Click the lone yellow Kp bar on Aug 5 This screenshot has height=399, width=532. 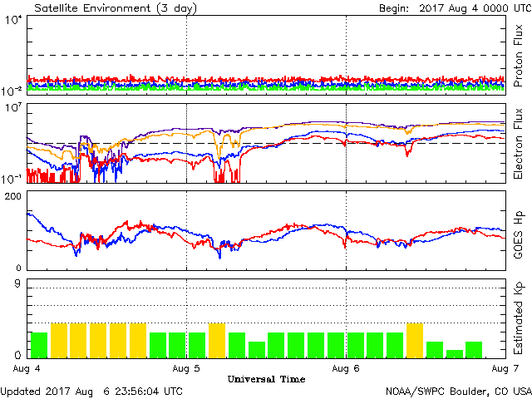217,341
